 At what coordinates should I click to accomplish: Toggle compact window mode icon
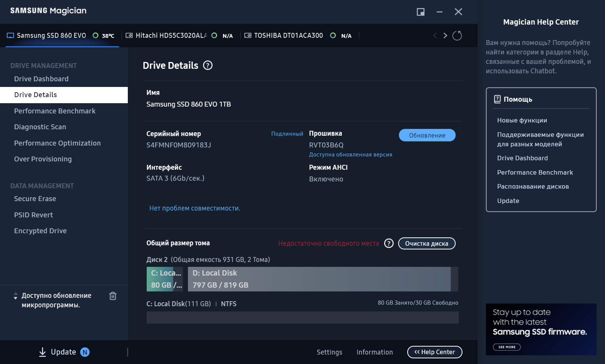coord(420,12)
